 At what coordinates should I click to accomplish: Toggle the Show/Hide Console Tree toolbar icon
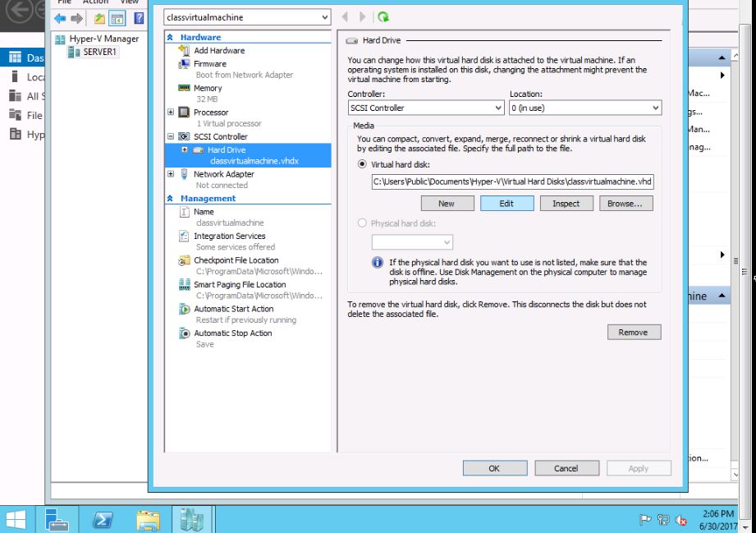click(x=117, y=19)
